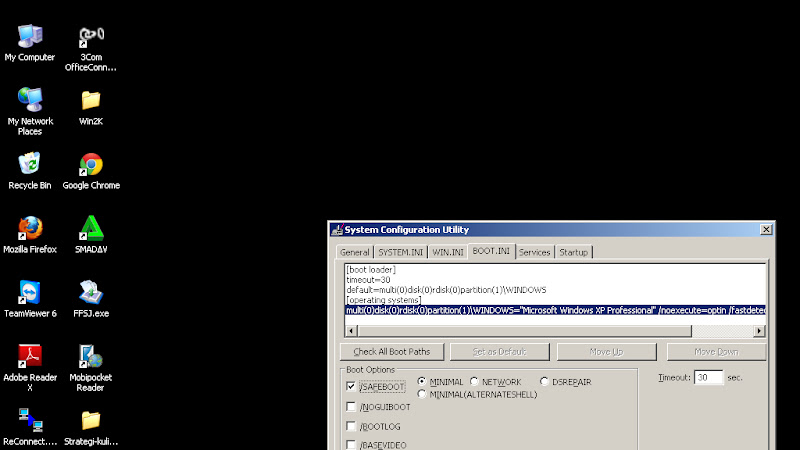Open the My Computer desktop icon
Image resolution: width=800 pixels, height=450 pixels.
30,37
